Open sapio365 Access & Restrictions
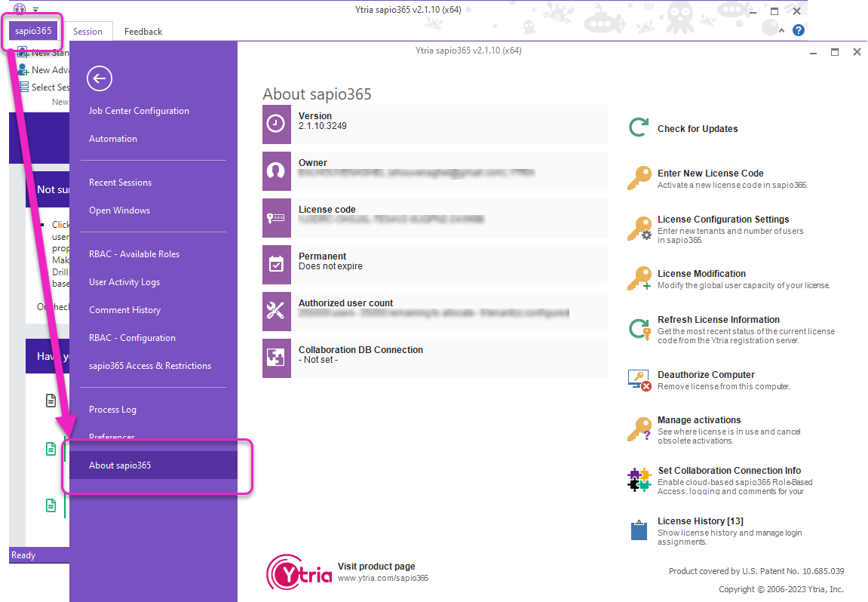 point(150,366)
